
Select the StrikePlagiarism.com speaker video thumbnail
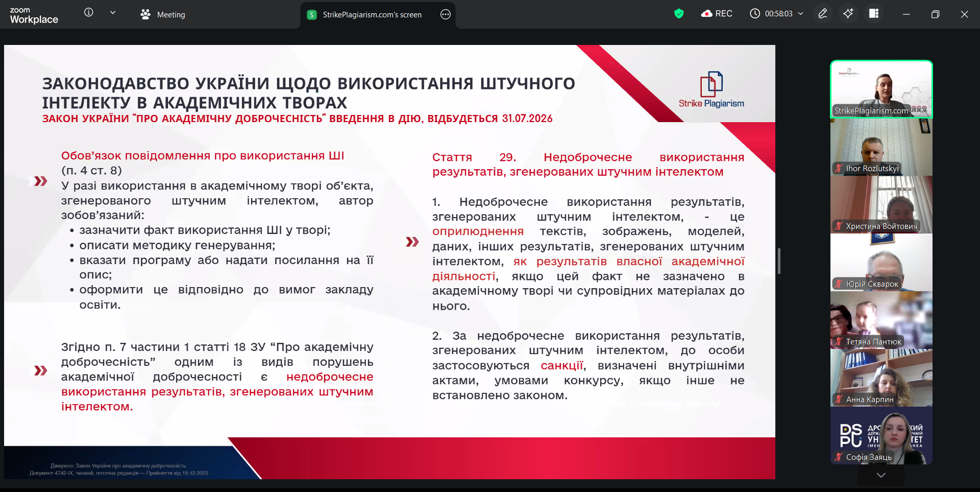pyautogui.click(x=881, y=89)
